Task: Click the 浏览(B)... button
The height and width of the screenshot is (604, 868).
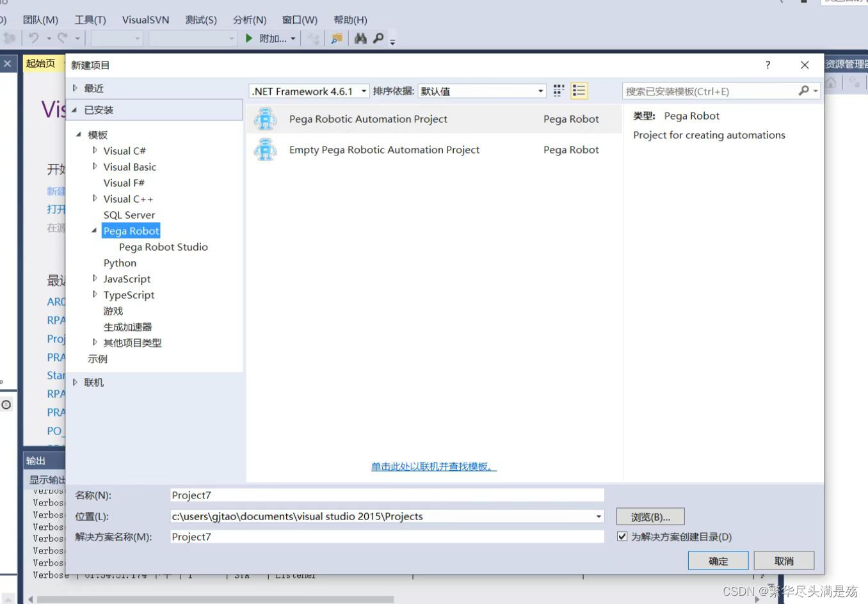Action: (x=650, y=516)
